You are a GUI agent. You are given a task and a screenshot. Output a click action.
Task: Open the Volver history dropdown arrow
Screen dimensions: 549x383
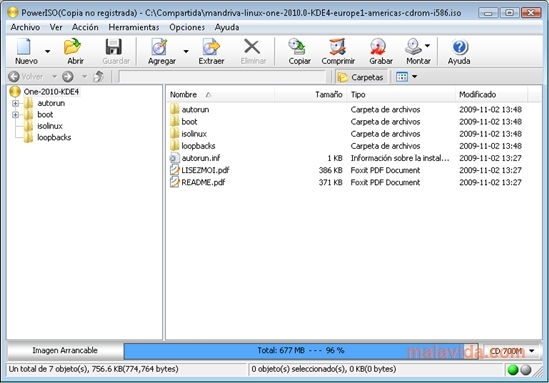(55, 76)
